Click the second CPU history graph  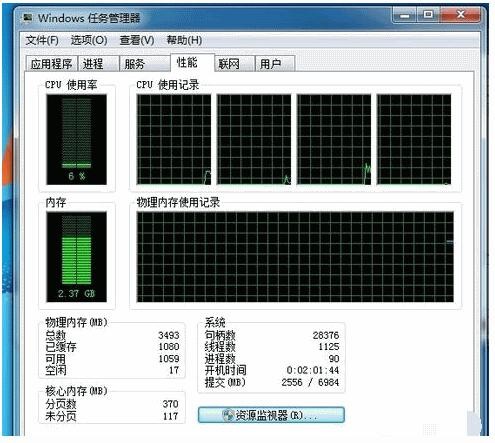click(254, 139)
